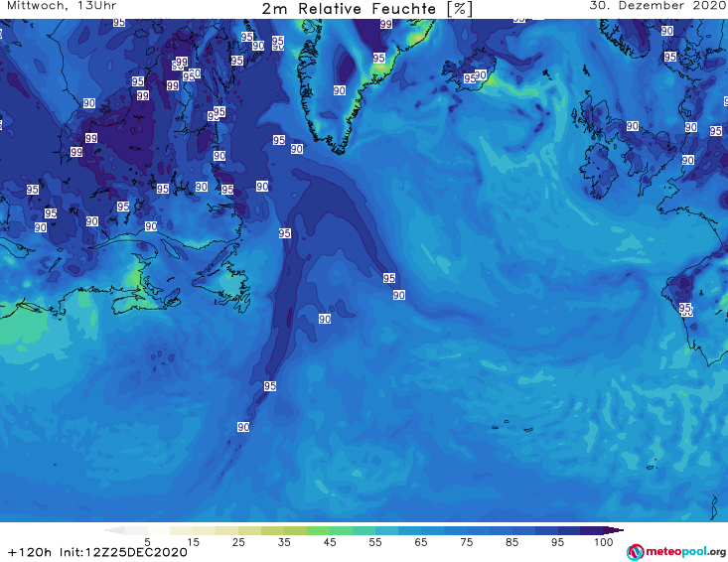Pick the dark purple 95–99 legend swatch
The height and width of the screenshot is (562, 728).
592,530
